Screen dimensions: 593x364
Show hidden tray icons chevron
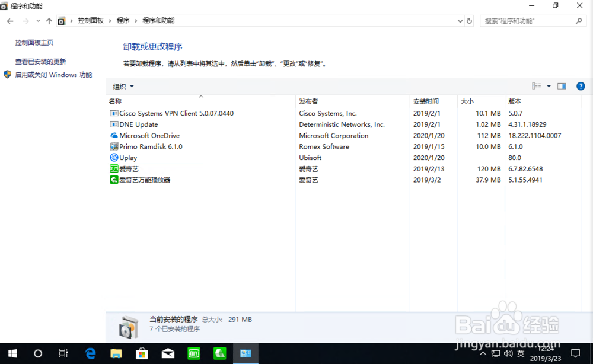click(x=483, y=354)
